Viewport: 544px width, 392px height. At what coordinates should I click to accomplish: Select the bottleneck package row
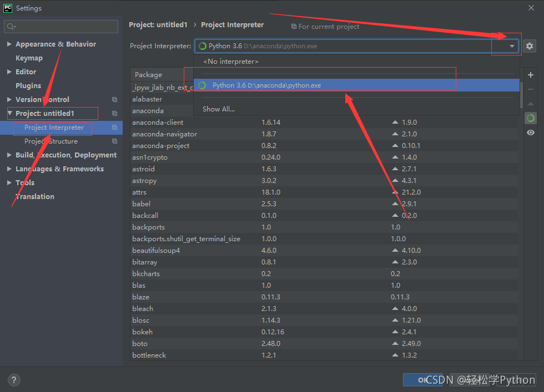[324, 355]
